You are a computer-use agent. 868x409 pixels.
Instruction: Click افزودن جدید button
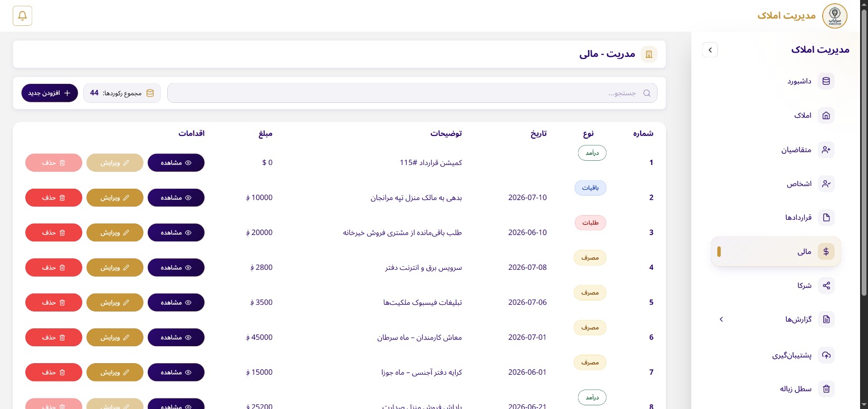tap(50, 93)
